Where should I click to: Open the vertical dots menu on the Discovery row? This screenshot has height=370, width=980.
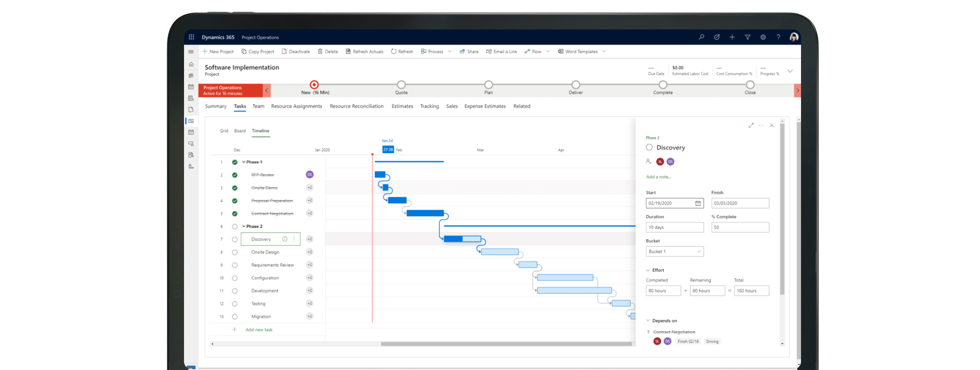pos(294,239)
